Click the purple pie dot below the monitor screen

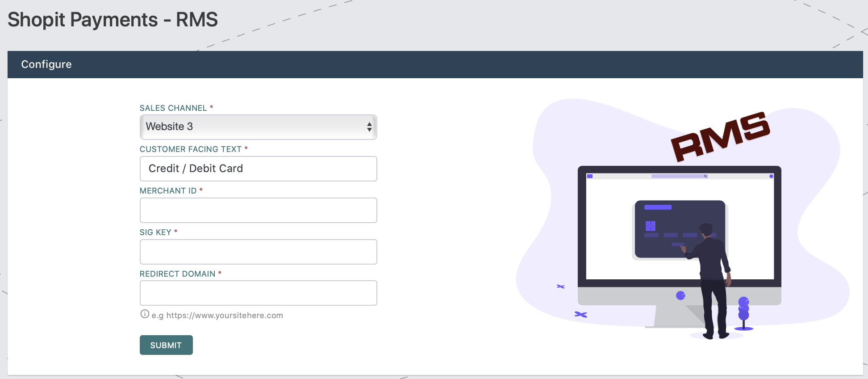pos(680,295)
